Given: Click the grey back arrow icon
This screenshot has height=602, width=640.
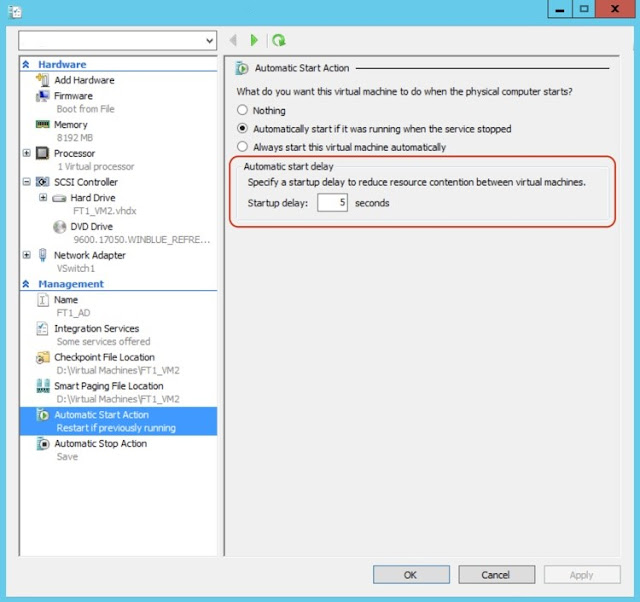Looking at the screenshot, I should point(233,40).
